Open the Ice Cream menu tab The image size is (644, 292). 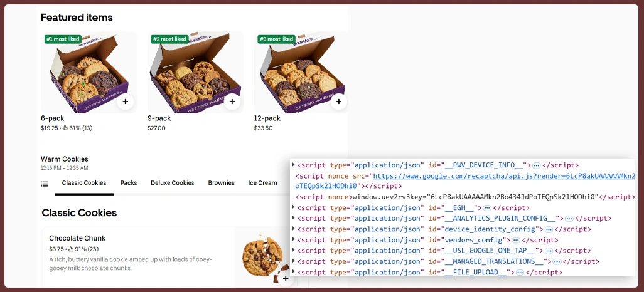tap(262, 183)
